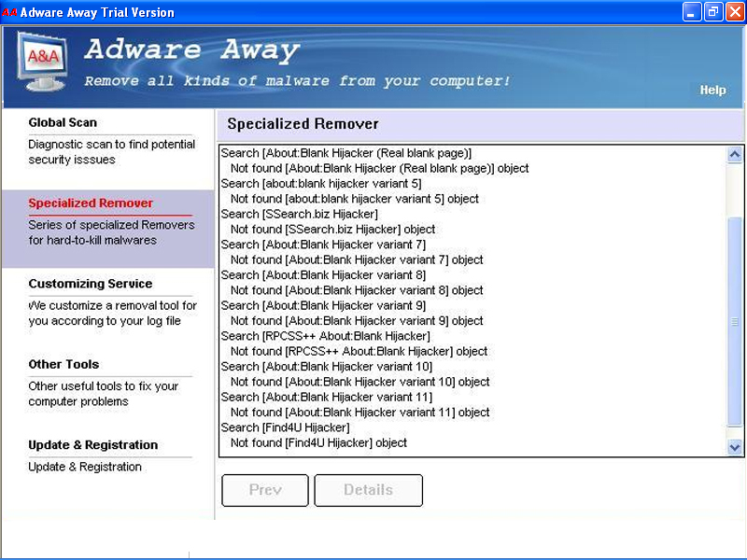Click the Prev button

tap(265, 490)
